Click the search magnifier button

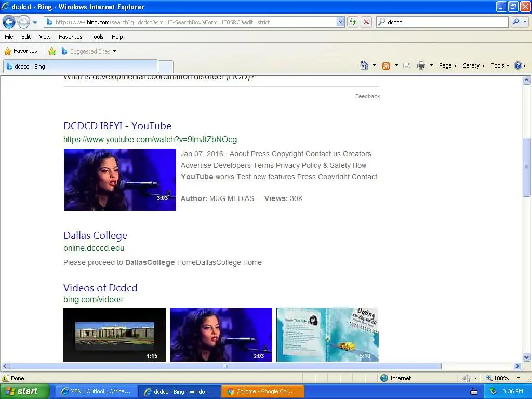point(516,22)
